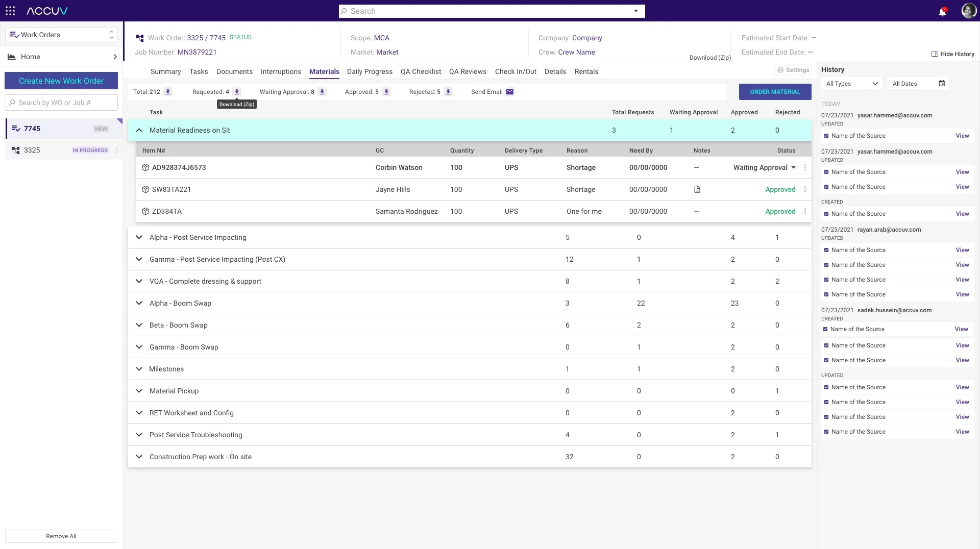This screenshot has width=980, height=549.
Task: Download the Rejected materials zip icon
Action: (448, 92)
